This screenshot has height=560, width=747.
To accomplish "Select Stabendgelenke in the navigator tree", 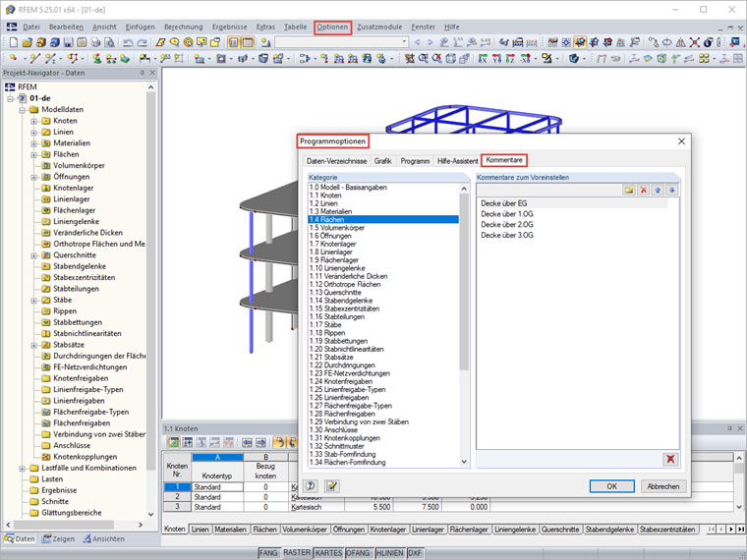I will point(80,266).
